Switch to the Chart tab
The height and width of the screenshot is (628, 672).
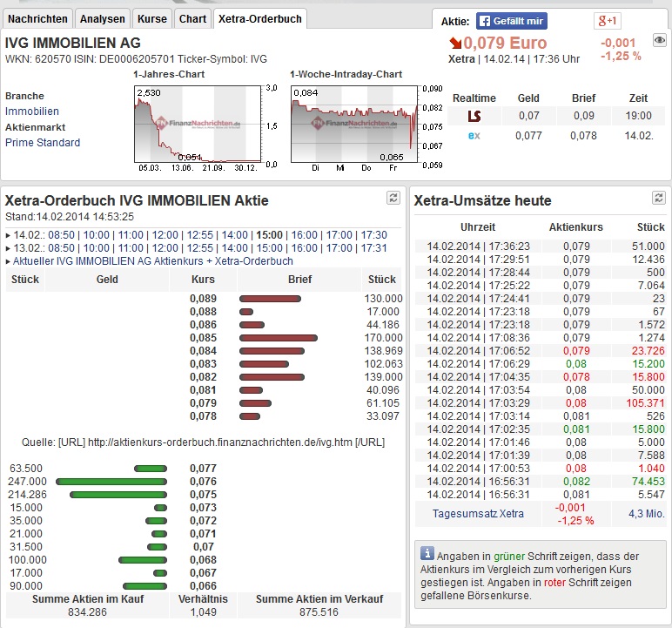click(x=193, y=19)
